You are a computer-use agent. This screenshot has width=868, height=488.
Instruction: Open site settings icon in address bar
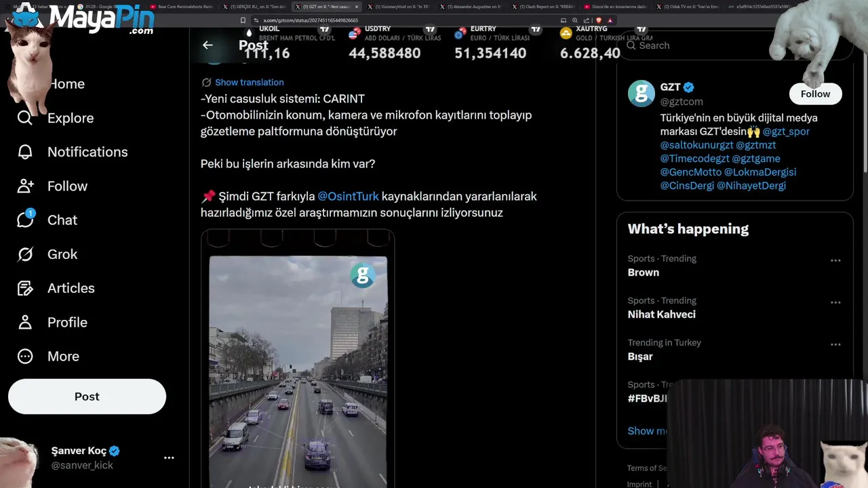coord(256,20)
